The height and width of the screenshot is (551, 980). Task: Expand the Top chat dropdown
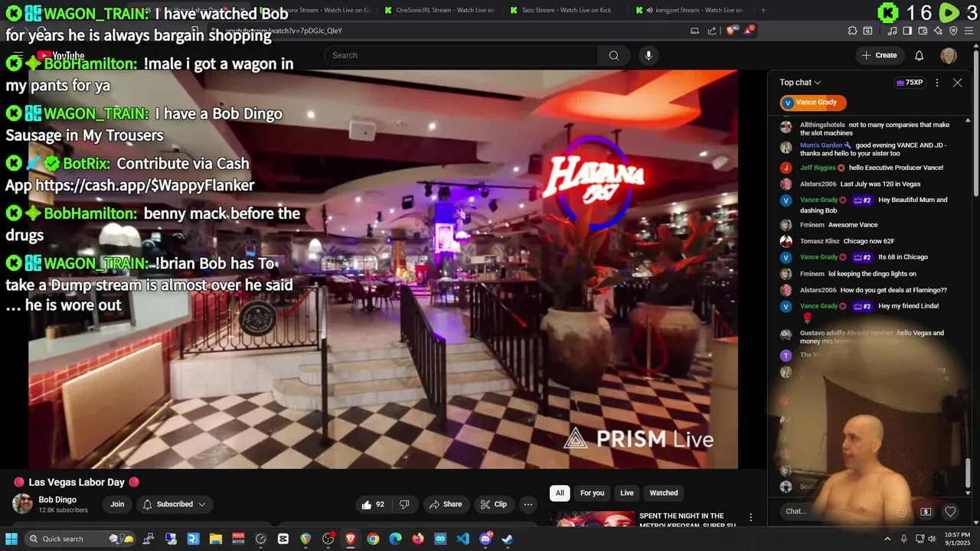coord(800,83)
